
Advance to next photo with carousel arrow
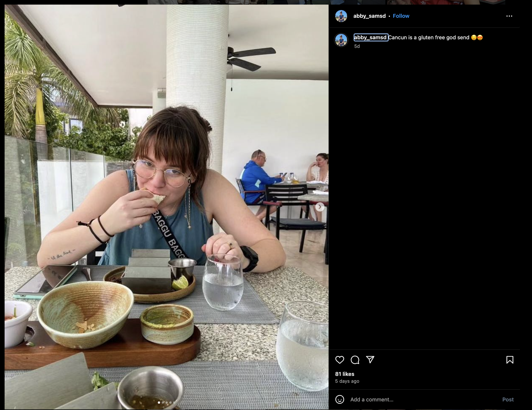(x=320, y=207)
